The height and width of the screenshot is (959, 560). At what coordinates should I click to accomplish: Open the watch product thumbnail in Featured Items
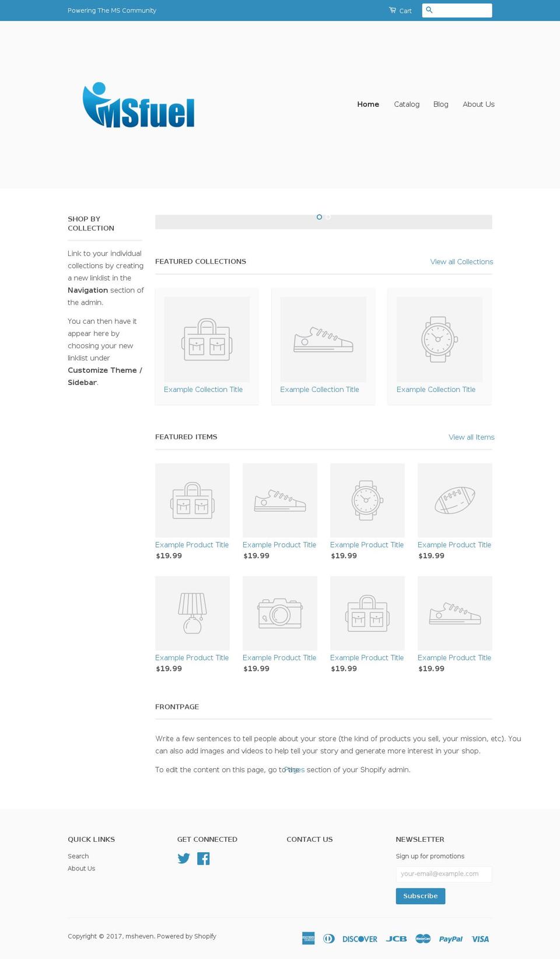(367, 501)
